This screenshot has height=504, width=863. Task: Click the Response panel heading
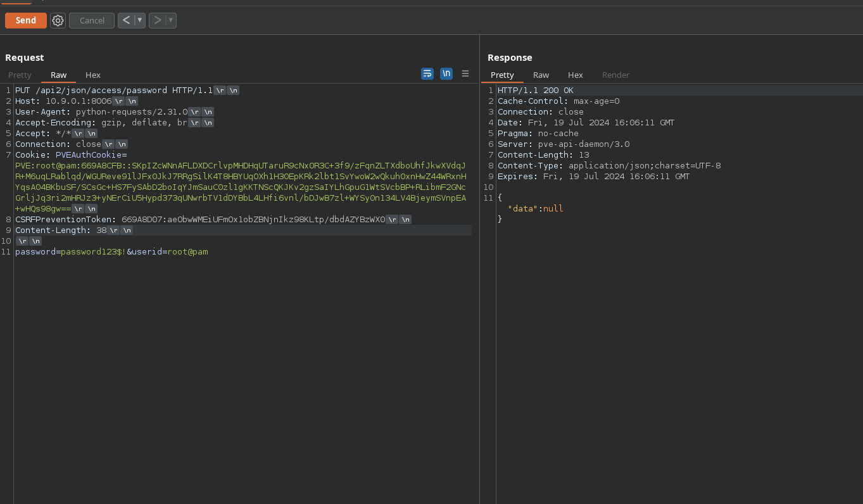510,58
